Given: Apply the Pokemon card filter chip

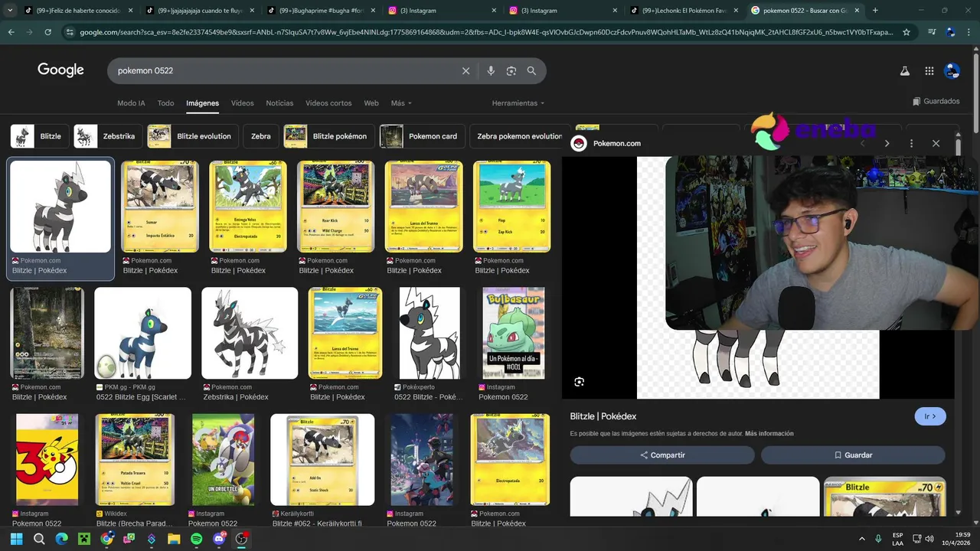Looking at the screenshot, I should pos(422,136).
